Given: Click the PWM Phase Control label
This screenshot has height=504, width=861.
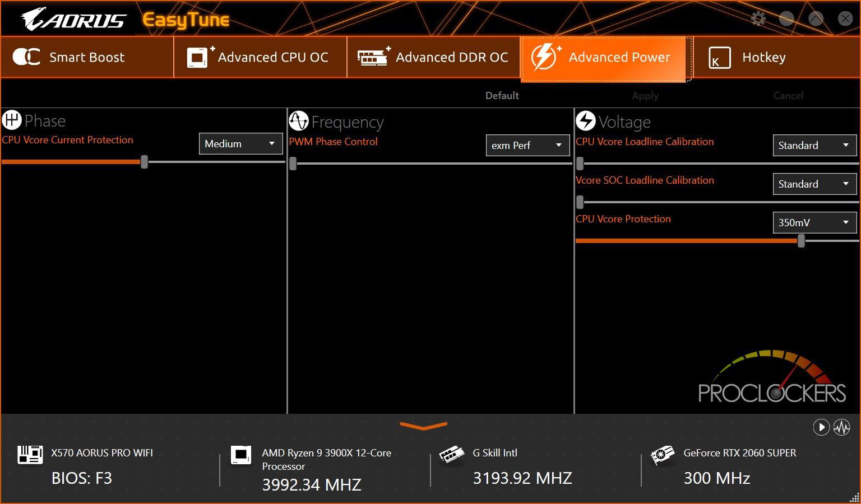Looking at the screenshot, I should click(x=333, y=142).
